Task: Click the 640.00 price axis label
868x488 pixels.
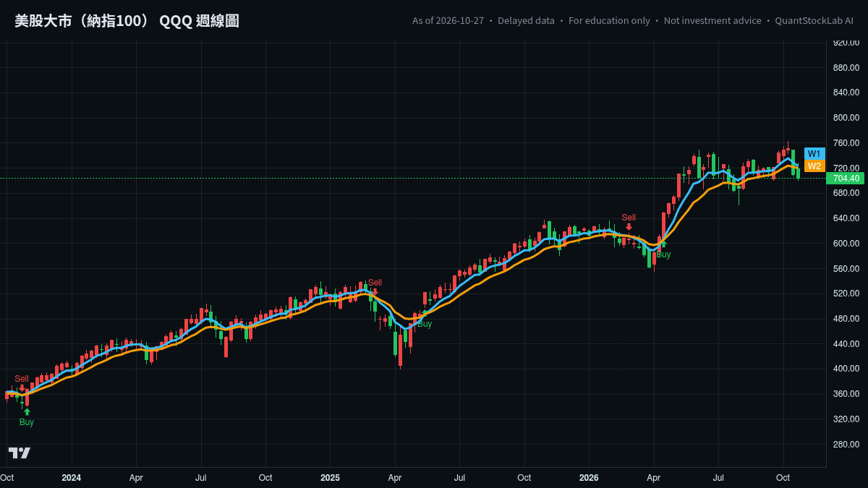Action: (x=846, y=218)
